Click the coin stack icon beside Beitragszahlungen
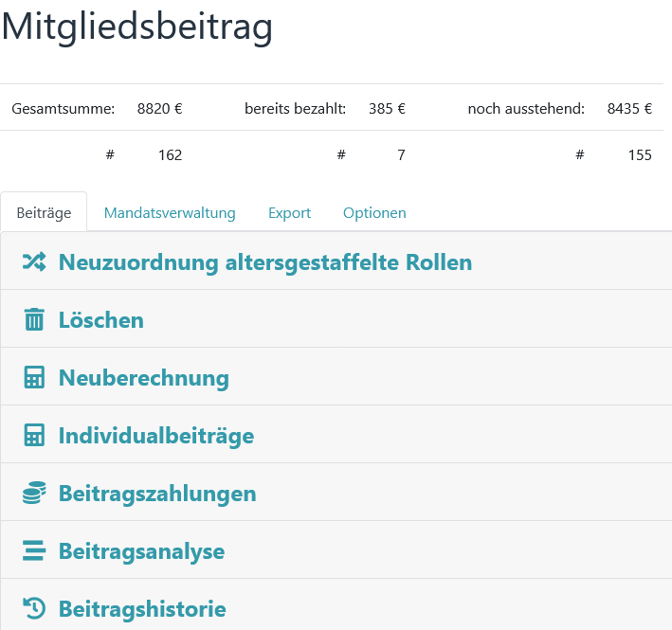Viewport: 672px width, 630px height. 34,494
